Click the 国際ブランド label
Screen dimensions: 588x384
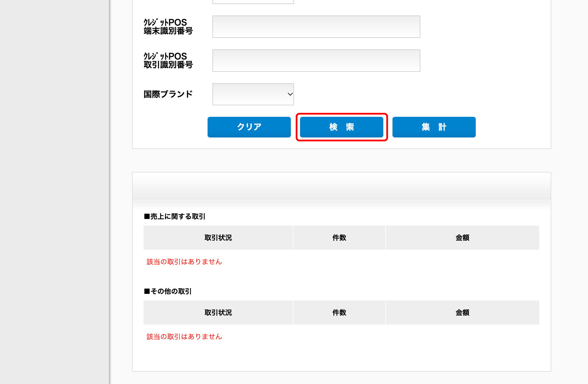click(x=168, y=94)
